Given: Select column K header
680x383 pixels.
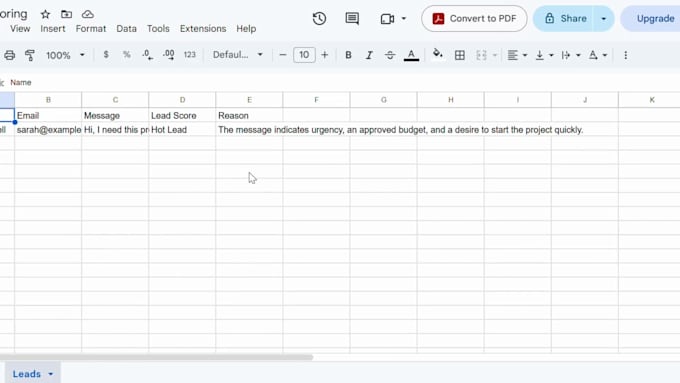Looking at the screenshot, I should tap(651, 100).
